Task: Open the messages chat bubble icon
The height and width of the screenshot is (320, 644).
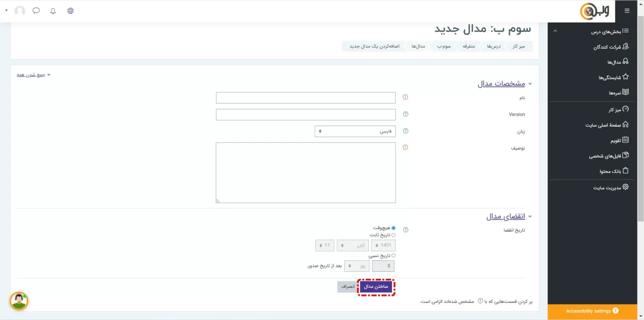Action: click(x=36, y=11)
